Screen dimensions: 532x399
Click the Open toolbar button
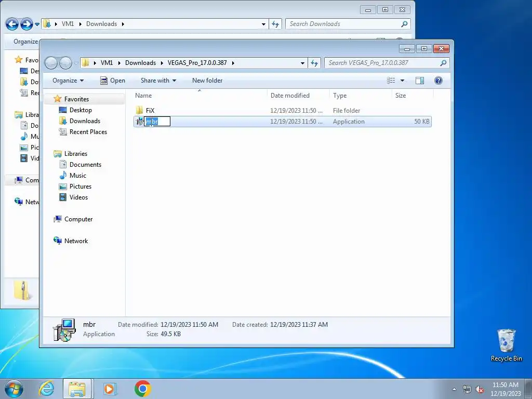point(113,81)
